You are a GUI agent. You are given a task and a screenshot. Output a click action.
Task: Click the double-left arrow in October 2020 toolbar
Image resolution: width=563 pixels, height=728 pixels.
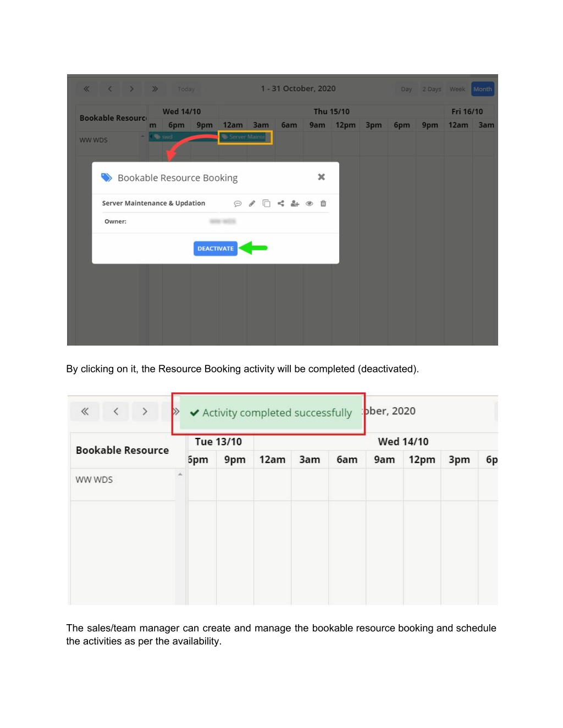point(86,88)
